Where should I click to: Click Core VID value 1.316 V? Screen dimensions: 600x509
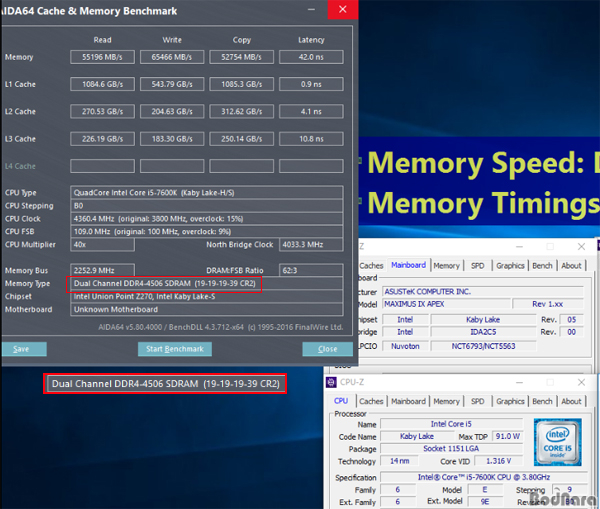click(499, 461)
